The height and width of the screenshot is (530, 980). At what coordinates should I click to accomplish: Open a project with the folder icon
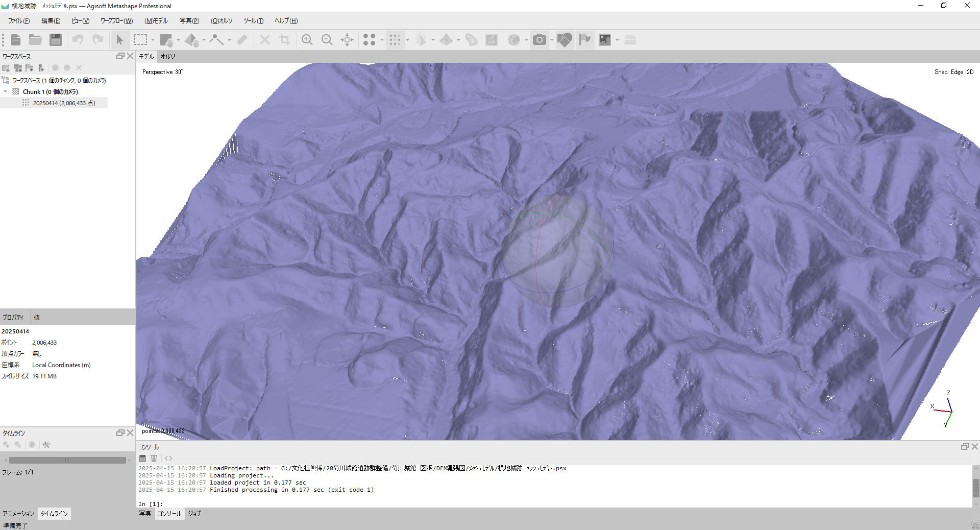click(x=35, y=40)
